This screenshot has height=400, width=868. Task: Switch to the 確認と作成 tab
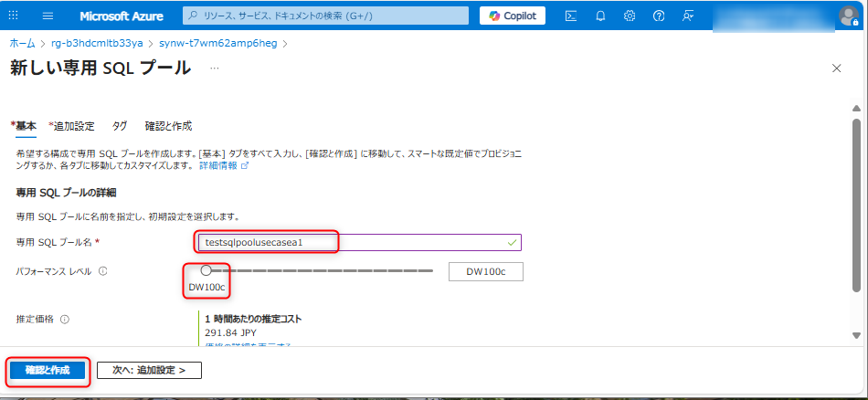[x=168, y=126]
